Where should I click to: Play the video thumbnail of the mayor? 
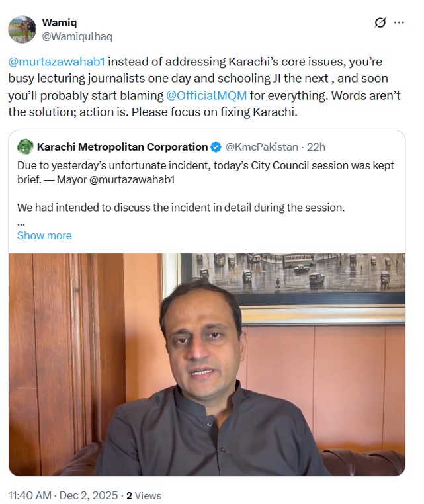(x=206, y=364)
